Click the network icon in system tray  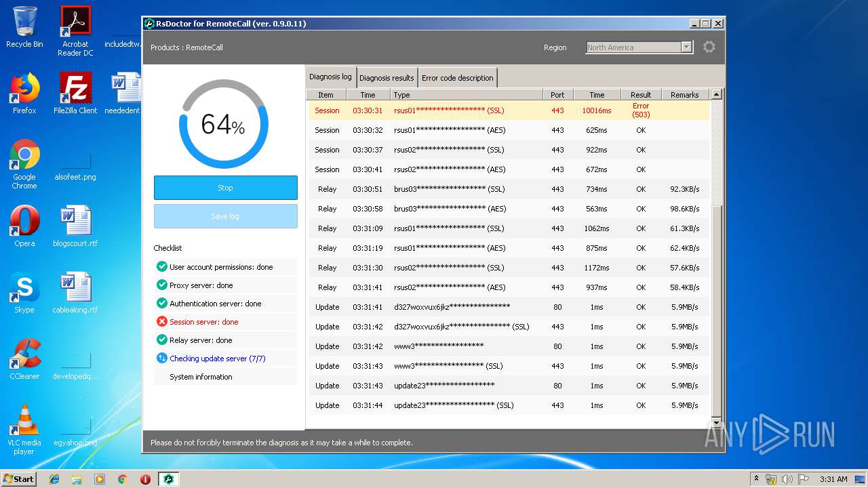click(771, 479)
